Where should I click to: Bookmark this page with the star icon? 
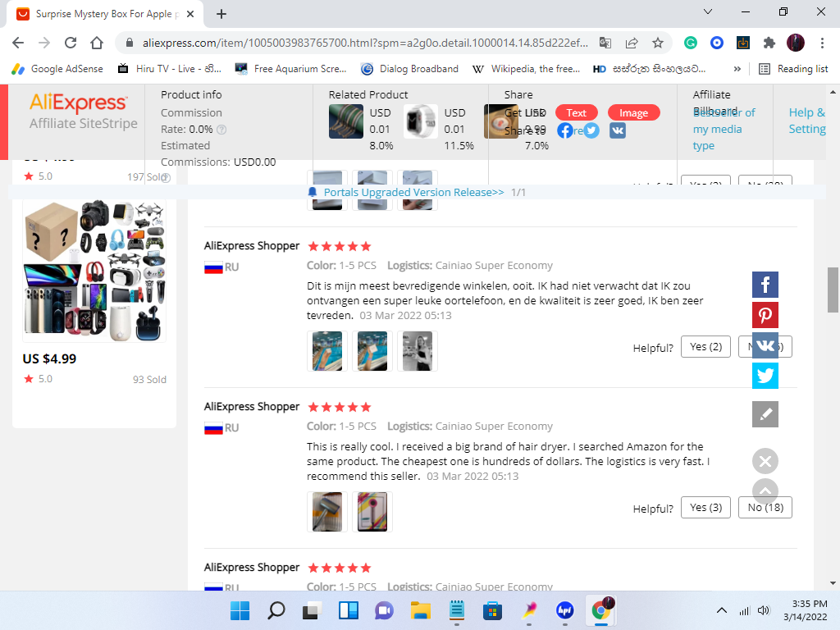(658, 43)
